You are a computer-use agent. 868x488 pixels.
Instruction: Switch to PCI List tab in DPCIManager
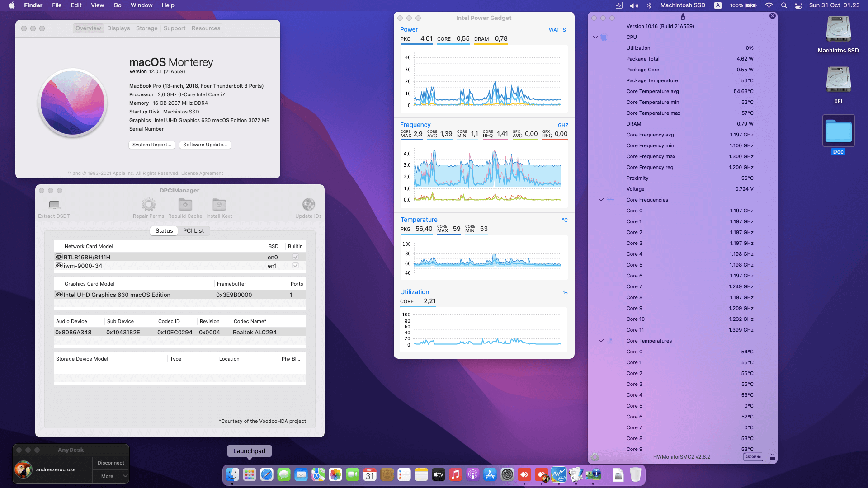(x=193, y=231)
